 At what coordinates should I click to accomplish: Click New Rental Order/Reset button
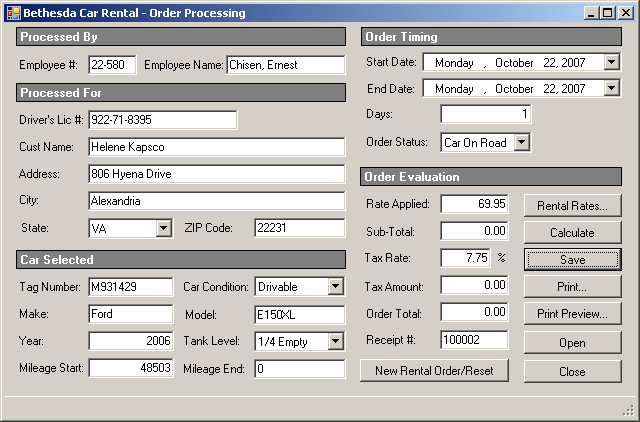click(434, 371)
